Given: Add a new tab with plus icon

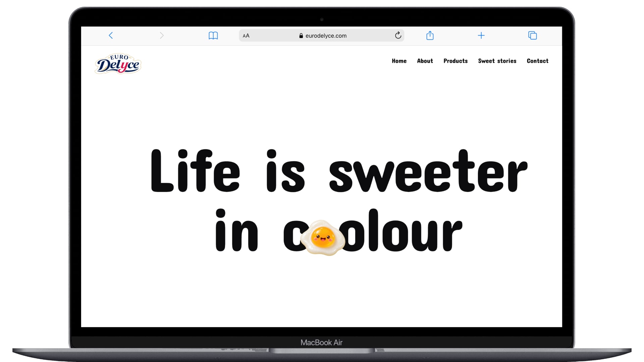Looking at the screenshot, I should pos(481,36).
